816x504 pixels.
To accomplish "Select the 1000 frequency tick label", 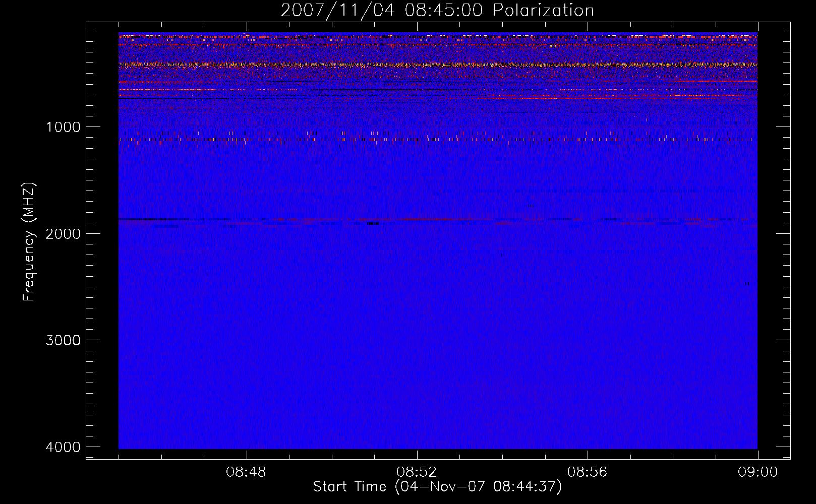I will click(x=63, y=127).
